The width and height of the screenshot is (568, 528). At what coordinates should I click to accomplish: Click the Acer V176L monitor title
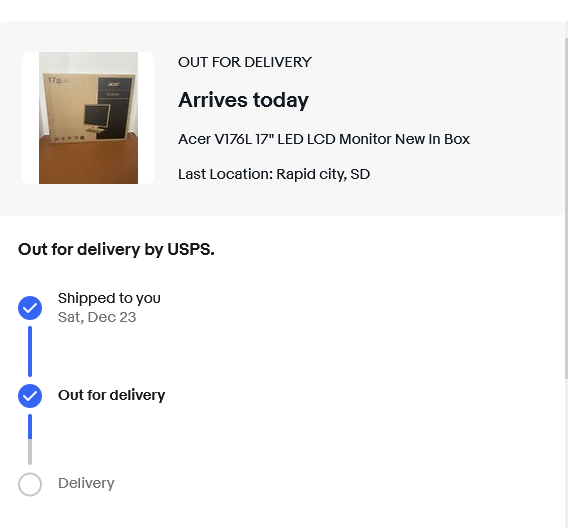point(324,139)
